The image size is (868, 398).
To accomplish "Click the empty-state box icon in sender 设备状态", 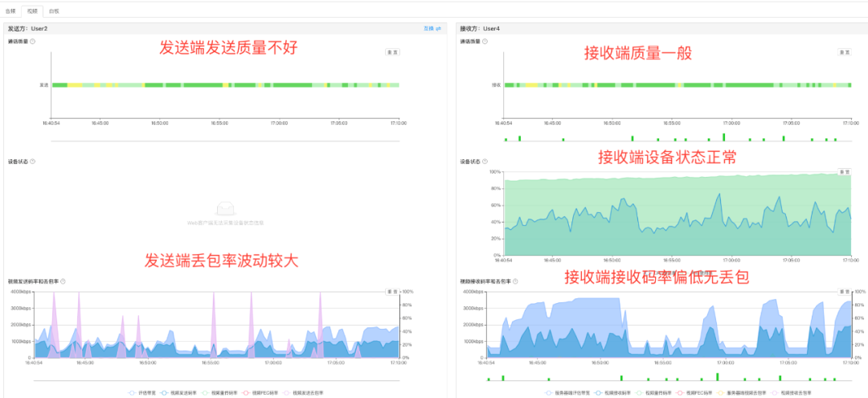I will point(225,209).
